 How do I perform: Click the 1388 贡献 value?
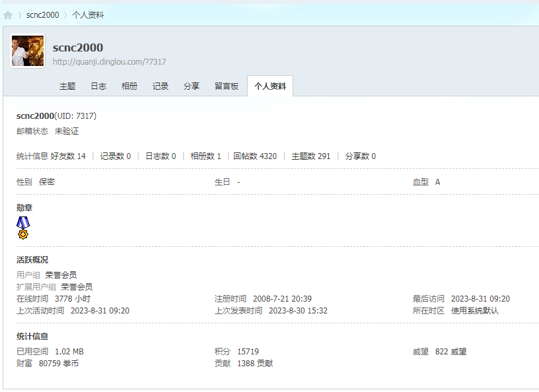pyautogui.click(x=255, y=364)
